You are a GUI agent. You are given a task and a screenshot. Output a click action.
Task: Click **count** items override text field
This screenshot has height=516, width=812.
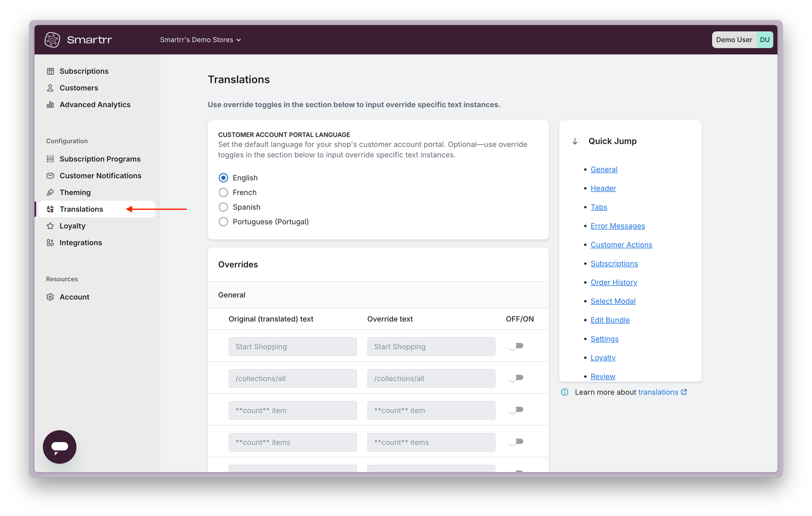431,442
